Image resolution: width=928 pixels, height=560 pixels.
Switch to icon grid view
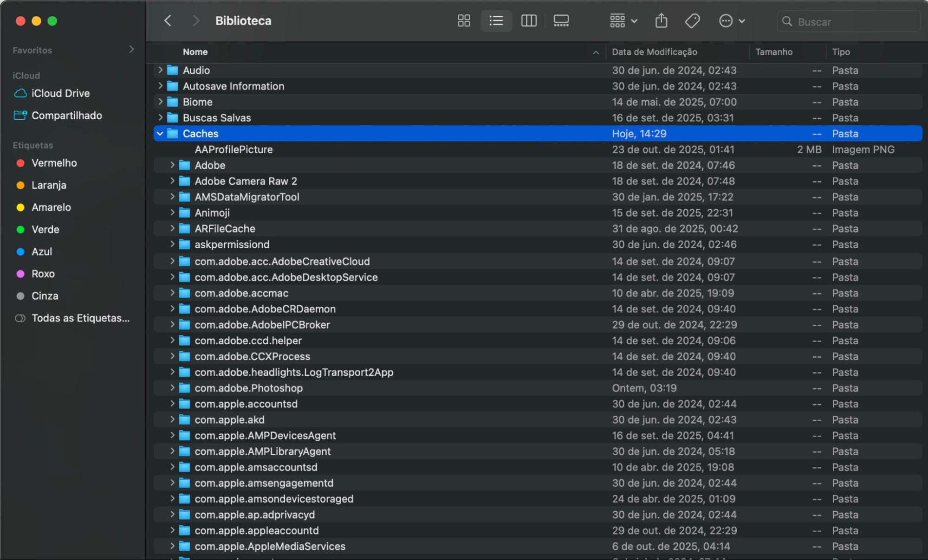tap(463, 21)
